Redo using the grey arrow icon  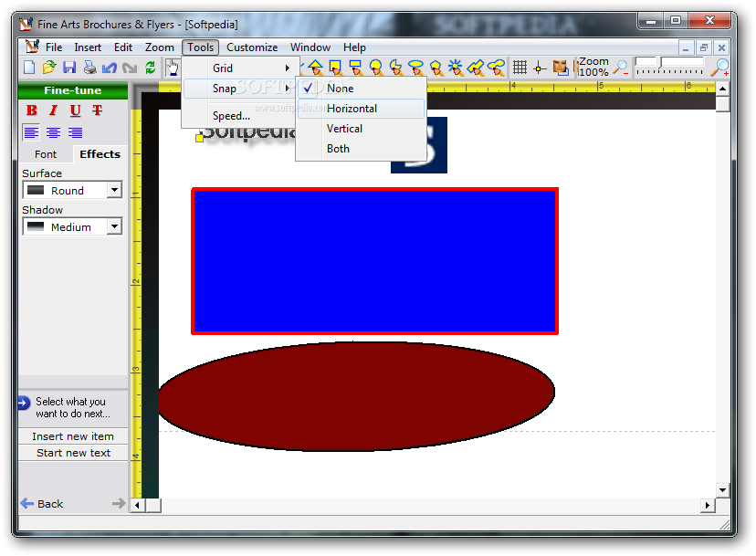pos(130,68)
